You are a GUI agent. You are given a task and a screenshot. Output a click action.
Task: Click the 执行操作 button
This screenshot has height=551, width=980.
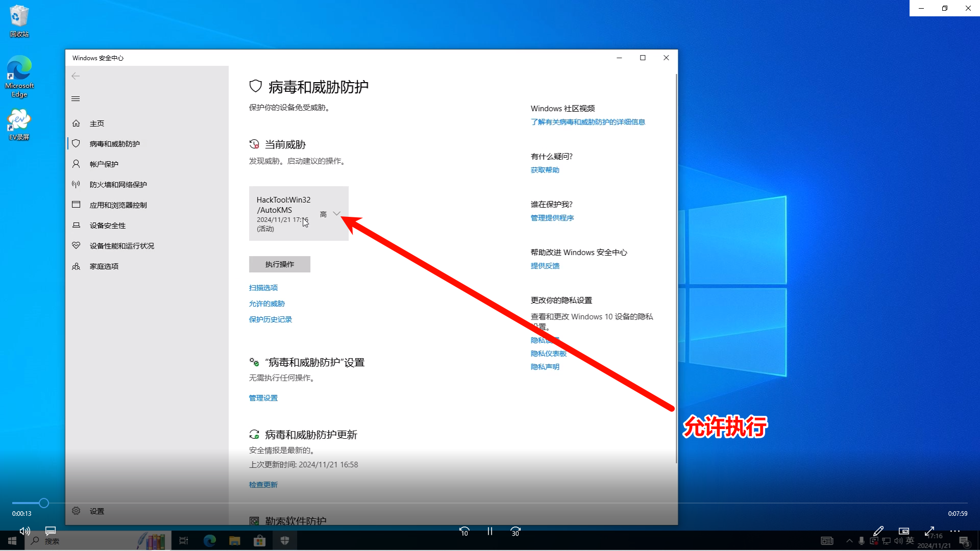click(x=280, y=264)
